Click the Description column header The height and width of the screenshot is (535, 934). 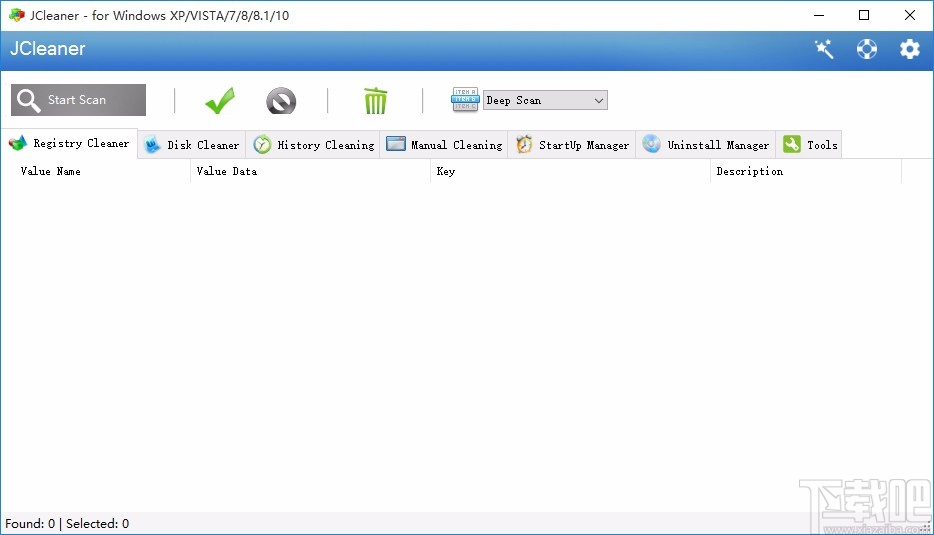tap(806, 172)
